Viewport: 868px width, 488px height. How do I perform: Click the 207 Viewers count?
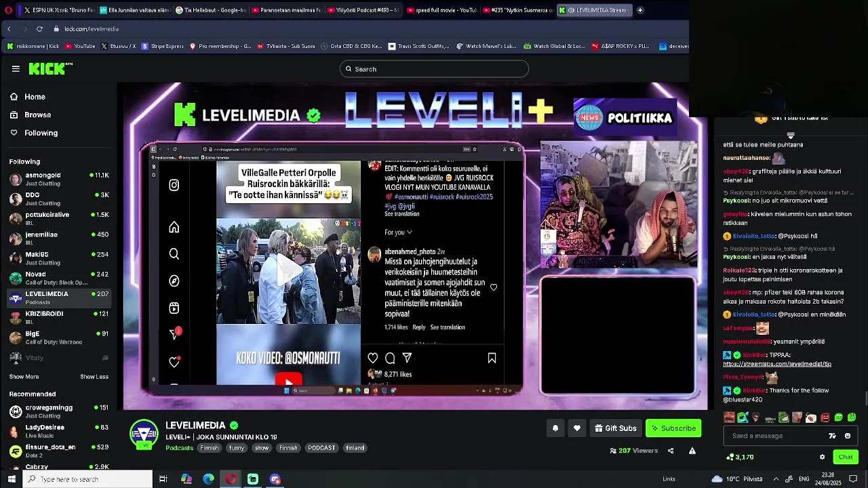point(634,451)
